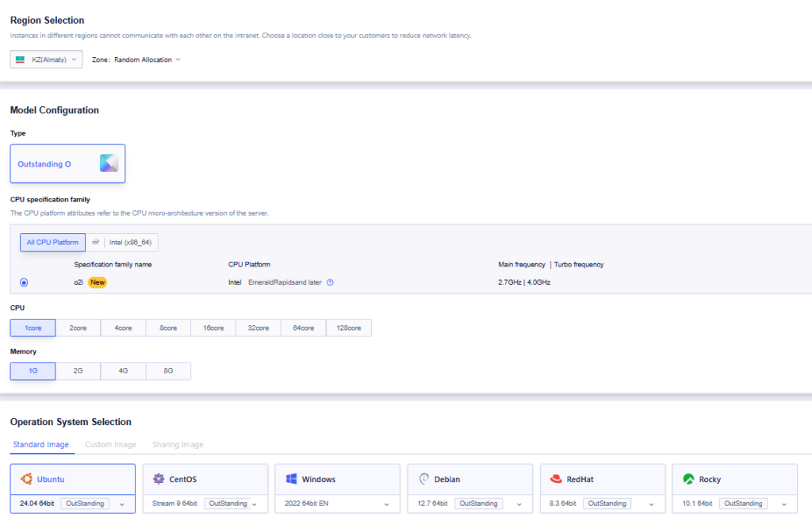Click the CentOS logo icon
The height and width of the screenshot is (525, 812).
coord(159,479)
